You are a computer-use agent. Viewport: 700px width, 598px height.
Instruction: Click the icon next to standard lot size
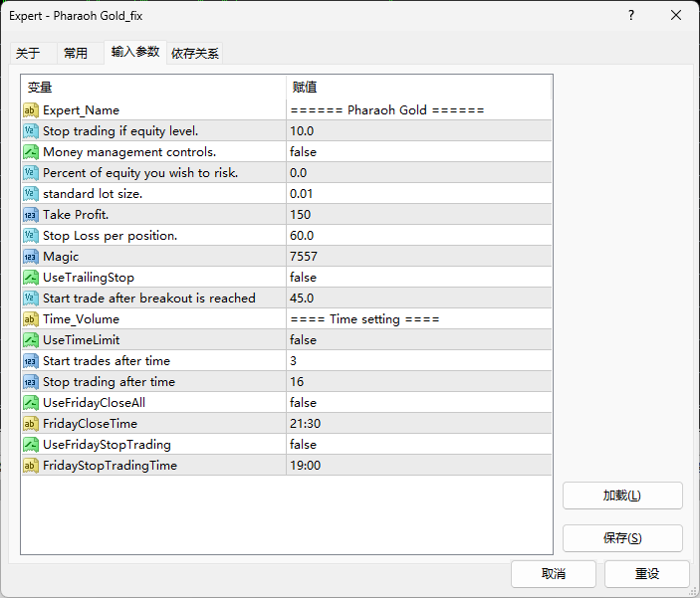click(x=30, y=194)
